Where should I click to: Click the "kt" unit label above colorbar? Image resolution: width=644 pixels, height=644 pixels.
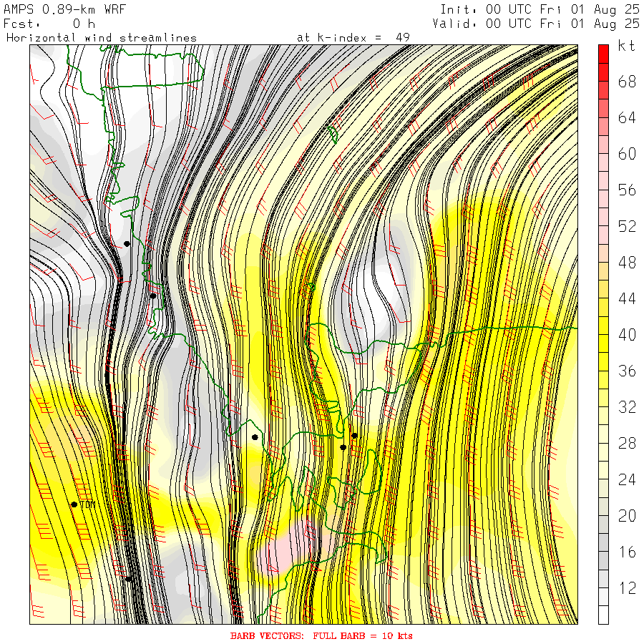tap(626, 46)
